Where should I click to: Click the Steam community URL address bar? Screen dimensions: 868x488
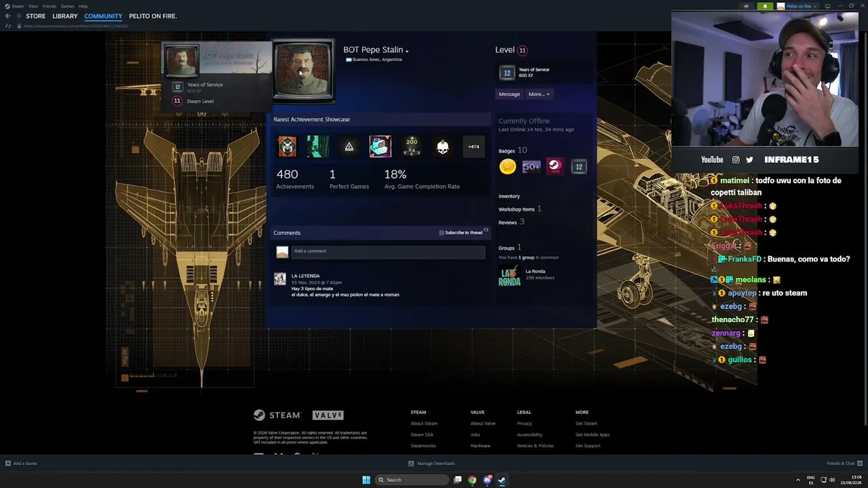pyautogui.click(x=76, y=26)
